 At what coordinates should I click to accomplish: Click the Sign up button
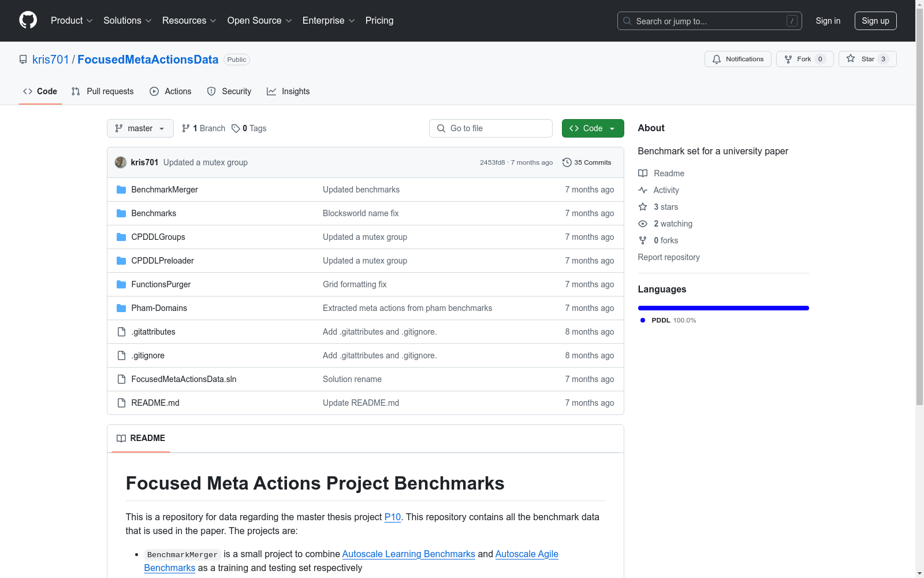[875, 21]
